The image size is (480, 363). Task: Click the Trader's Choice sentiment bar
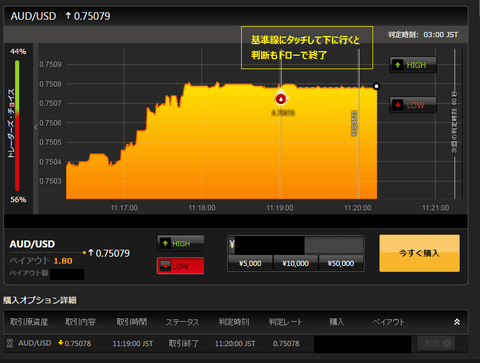[x=17, y=126]
